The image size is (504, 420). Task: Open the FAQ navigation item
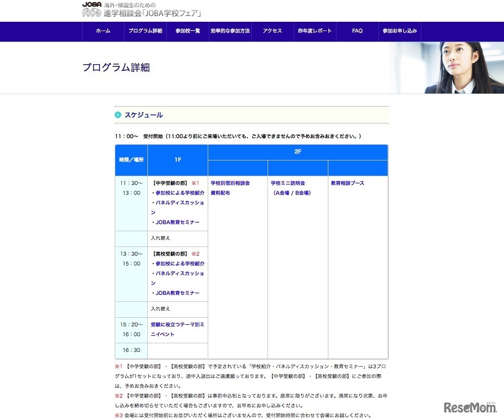pyautogui.click(x=357, y=32)
